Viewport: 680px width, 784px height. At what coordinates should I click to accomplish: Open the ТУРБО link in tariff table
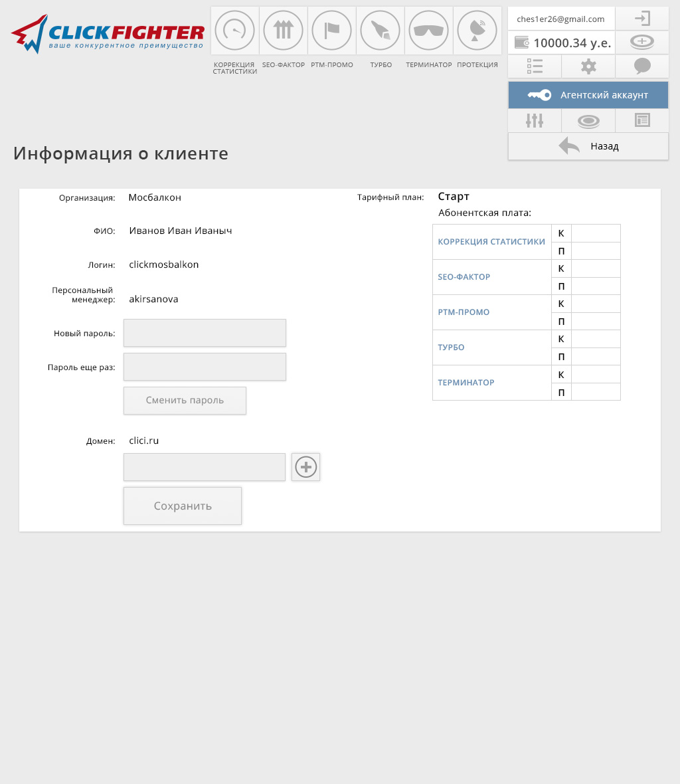coord(451,347)
